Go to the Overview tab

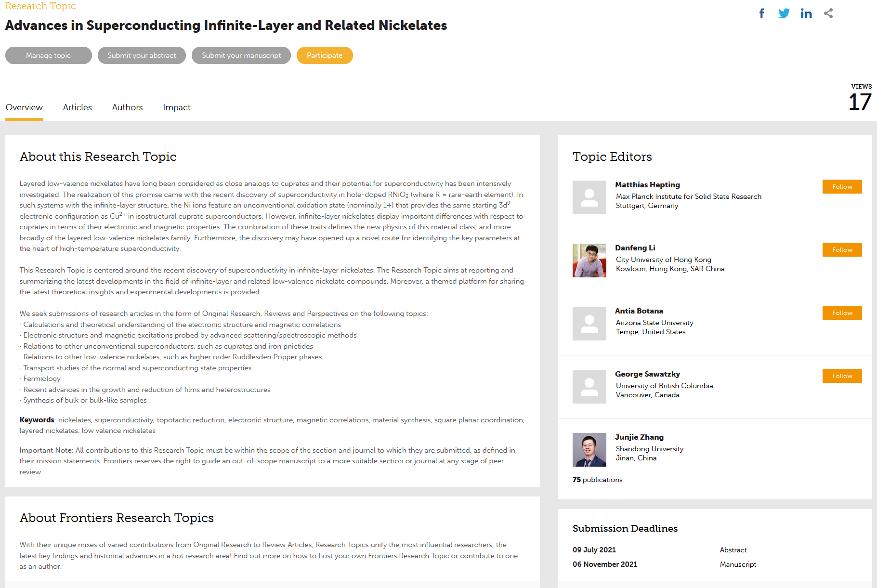[x=24, y=107]
